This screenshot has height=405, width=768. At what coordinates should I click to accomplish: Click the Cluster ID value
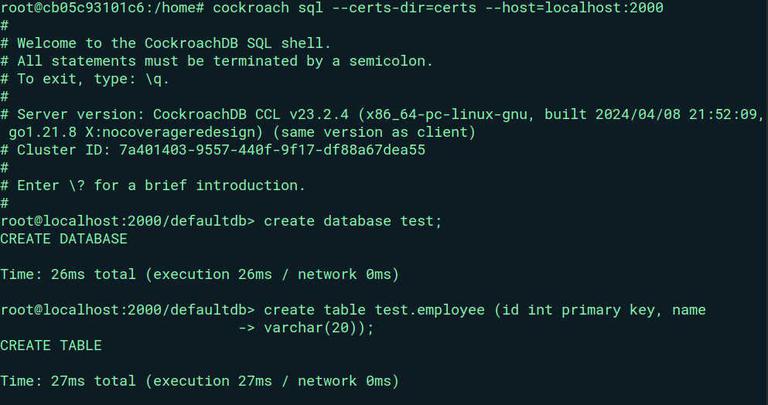[x=272, y=150]
